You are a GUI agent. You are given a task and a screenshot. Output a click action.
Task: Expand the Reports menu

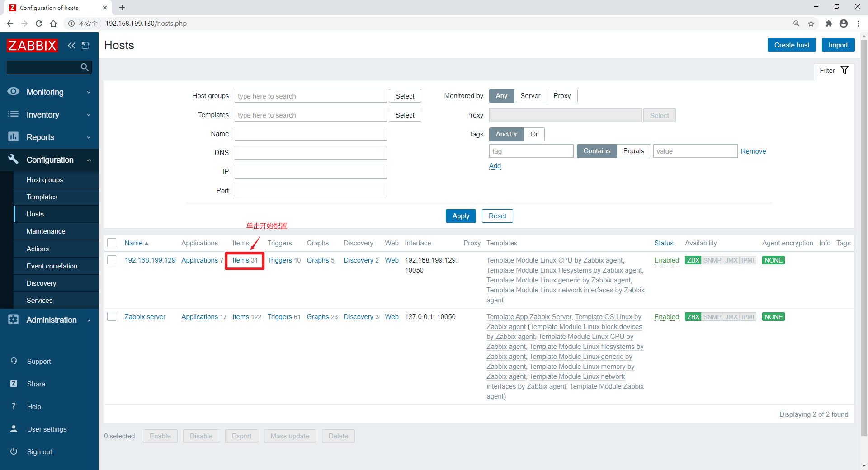point(49,137)
